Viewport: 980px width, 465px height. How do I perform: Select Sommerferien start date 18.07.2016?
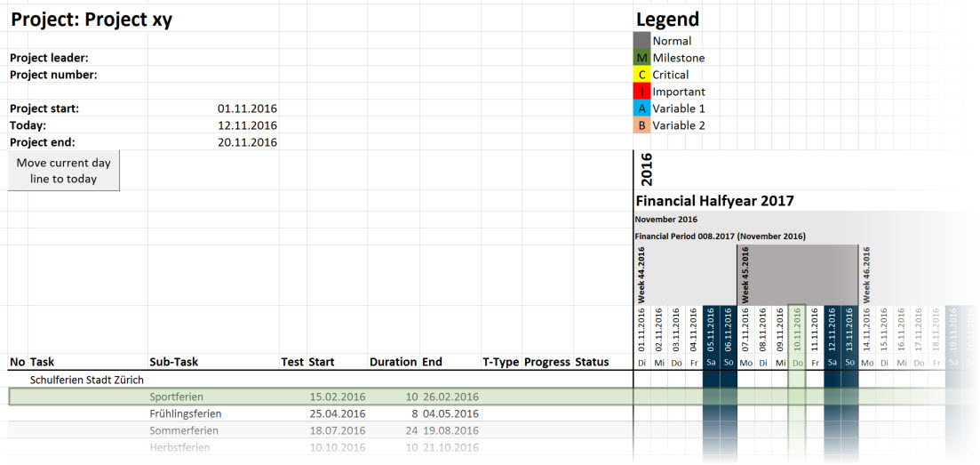338,430
